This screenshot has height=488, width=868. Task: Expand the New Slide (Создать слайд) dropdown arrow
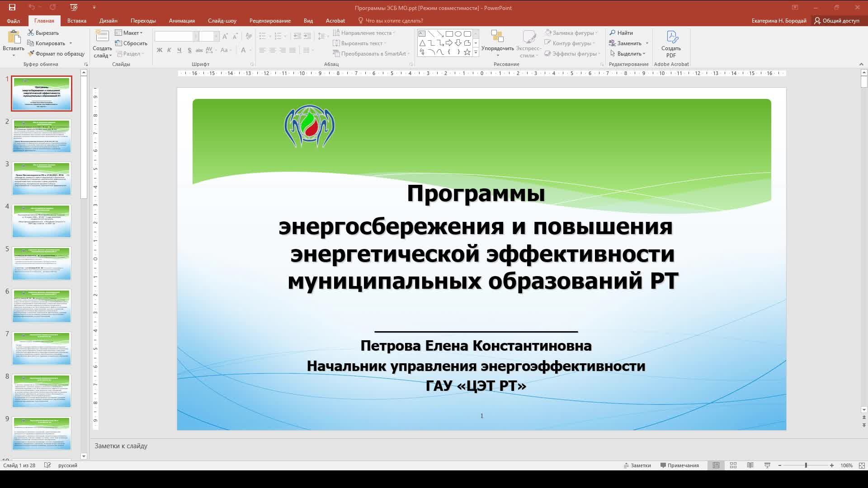(110, 56)
